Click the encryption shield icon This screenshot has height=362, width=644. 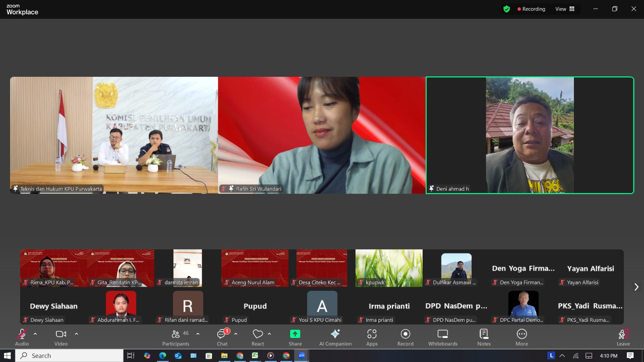(507, 9)
